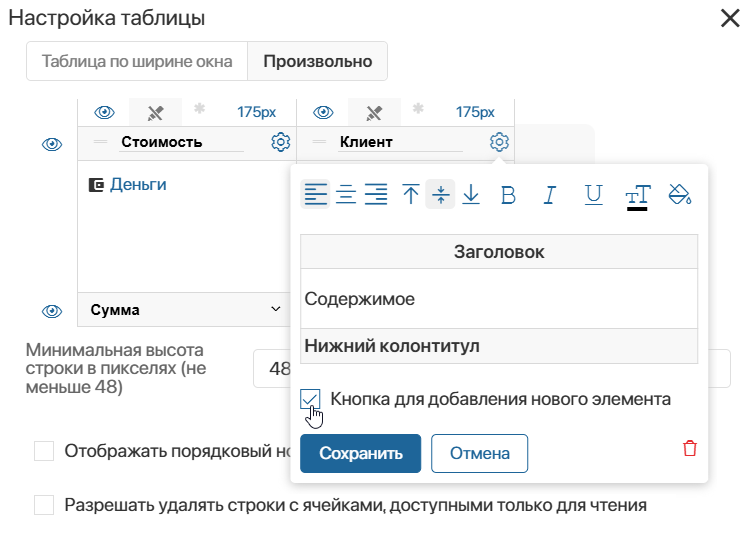Close the Настройка таблицы dialog
746x534 pixels.
[730, 19]
